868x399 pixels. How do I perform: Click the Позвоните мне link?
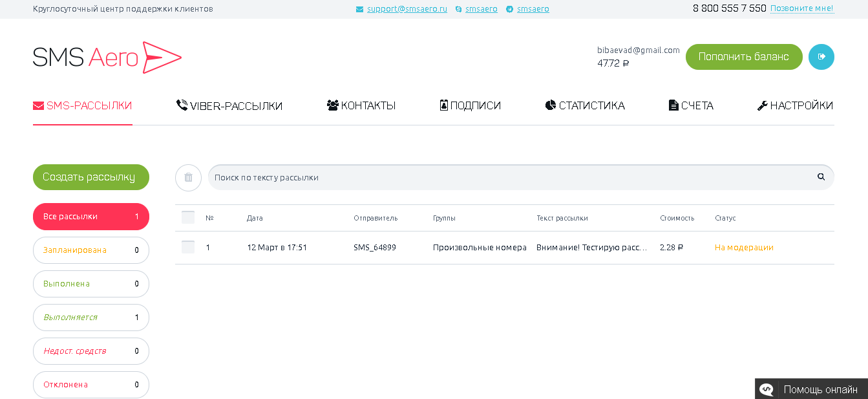pyautogui.click(x=803, y=8)
